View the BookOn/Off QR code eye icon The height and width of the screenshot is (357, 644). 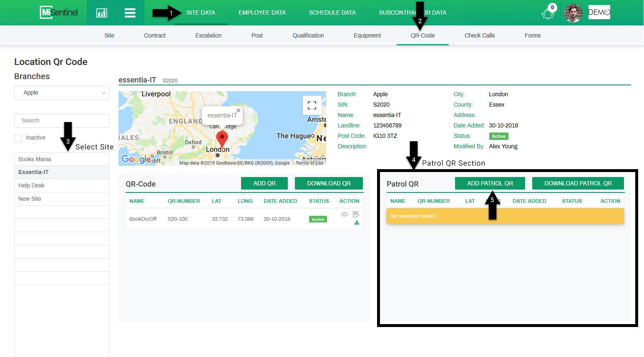[344, 214]
